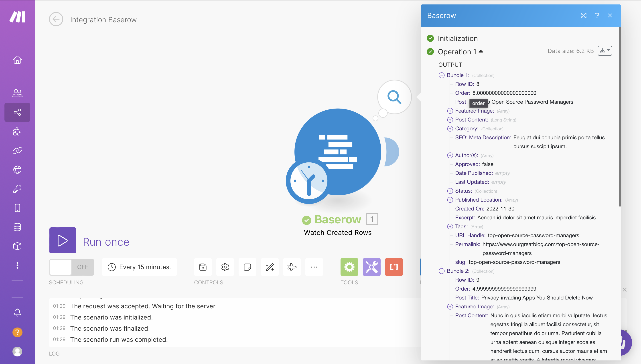Go back using the arrow beside Integration Baserow
Screen dimensions: 641x364
point(56,19)
